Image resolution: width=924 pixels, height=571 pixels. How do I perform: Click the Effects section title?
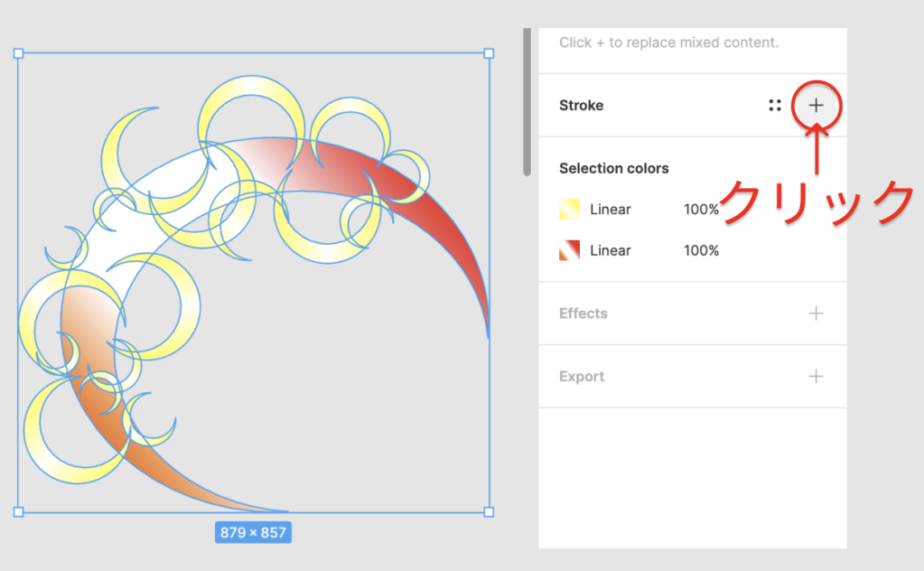pyautogui.click(x=583, y=314)
